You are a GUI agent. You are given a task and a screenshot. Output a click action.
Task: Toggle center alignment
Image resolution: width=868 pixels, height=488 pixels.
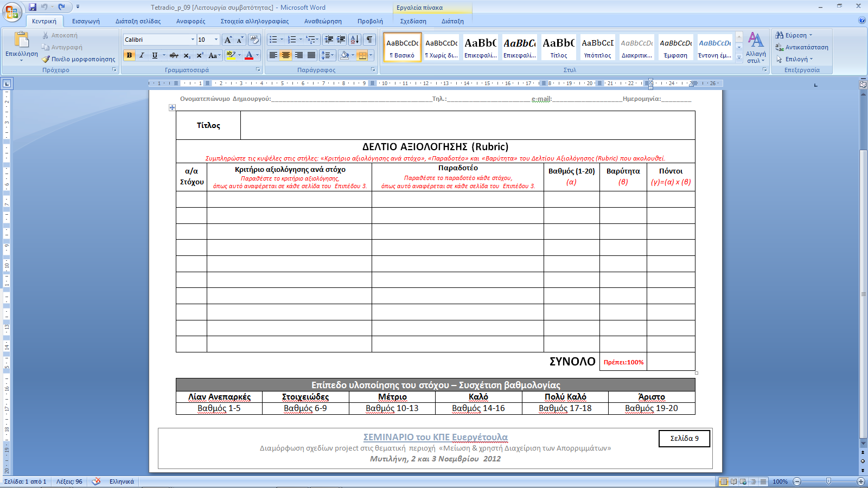pyautogui.click(x=286, y=55)
